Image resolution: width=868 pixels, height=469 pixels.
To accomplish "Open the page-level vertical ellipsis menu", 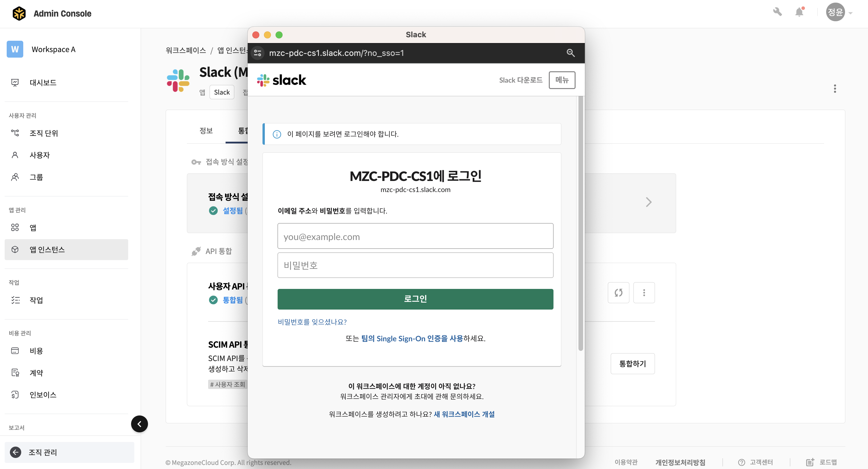I will pyautogui.click(x=835, y=89).
